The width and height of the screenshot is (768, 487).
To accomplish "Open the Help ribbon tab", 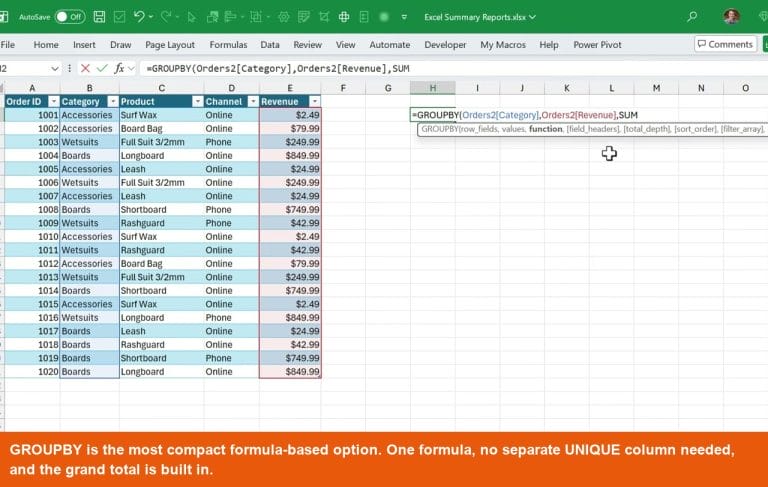I will (549, 45).
